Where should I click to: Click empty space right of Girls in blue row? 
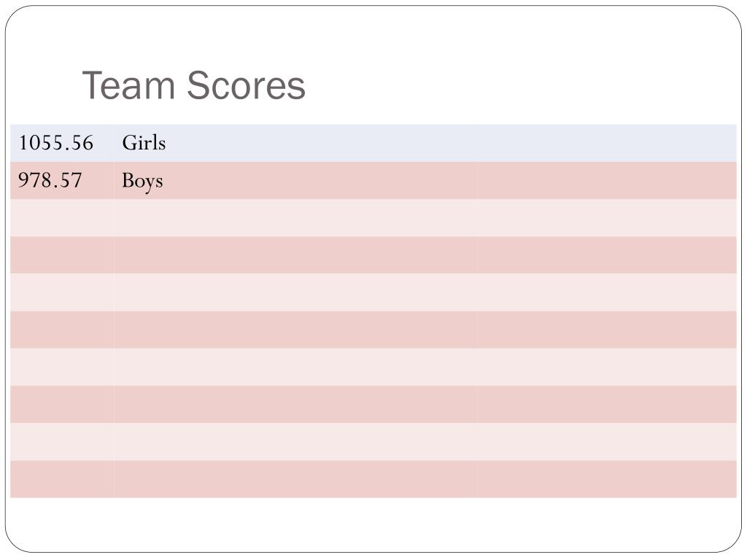coord(606,143)
